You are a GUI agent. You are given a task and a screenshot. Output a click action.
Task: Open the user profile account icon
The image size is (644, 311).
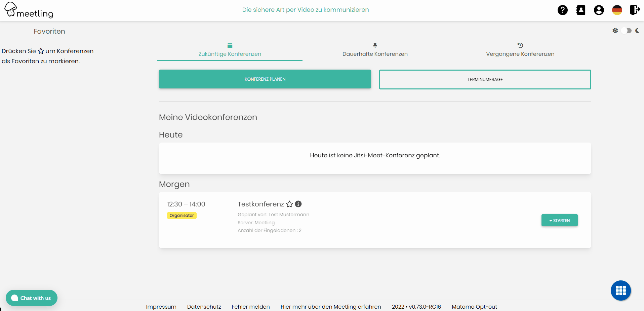[599, 10]
